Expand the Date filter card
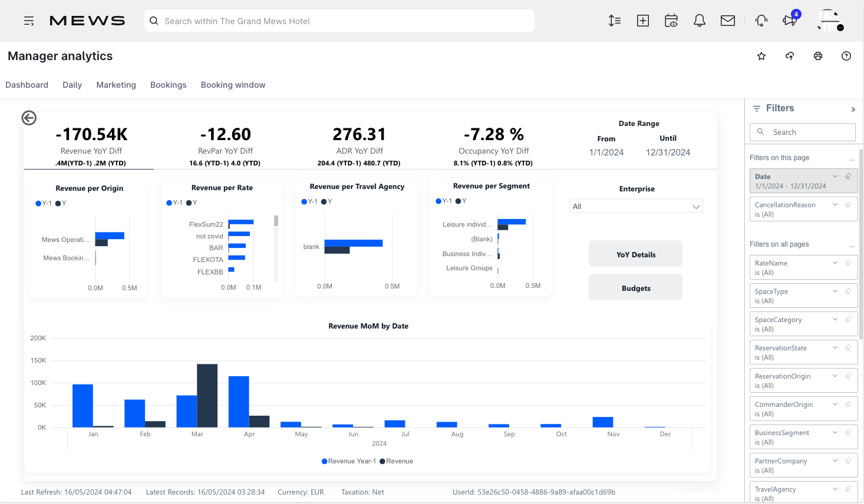This screenshot has height=504, width=864. (835, 176)
